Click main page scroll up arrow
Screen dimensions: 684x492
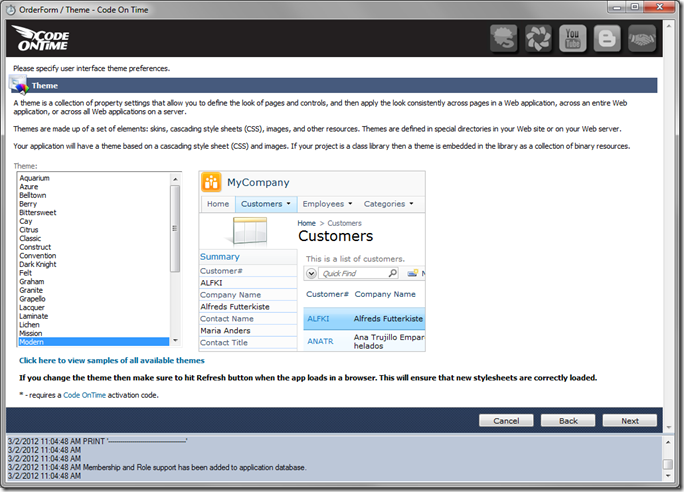pos(669,26)
